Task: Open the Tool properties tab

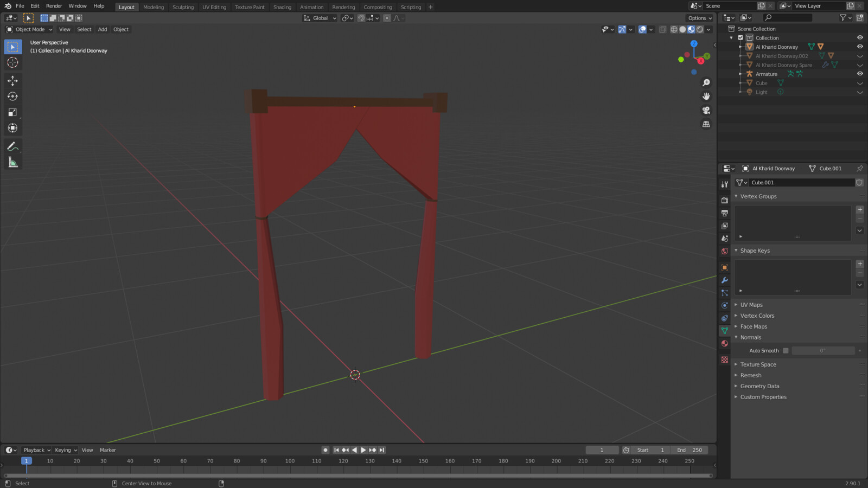Action: [725, 184]
